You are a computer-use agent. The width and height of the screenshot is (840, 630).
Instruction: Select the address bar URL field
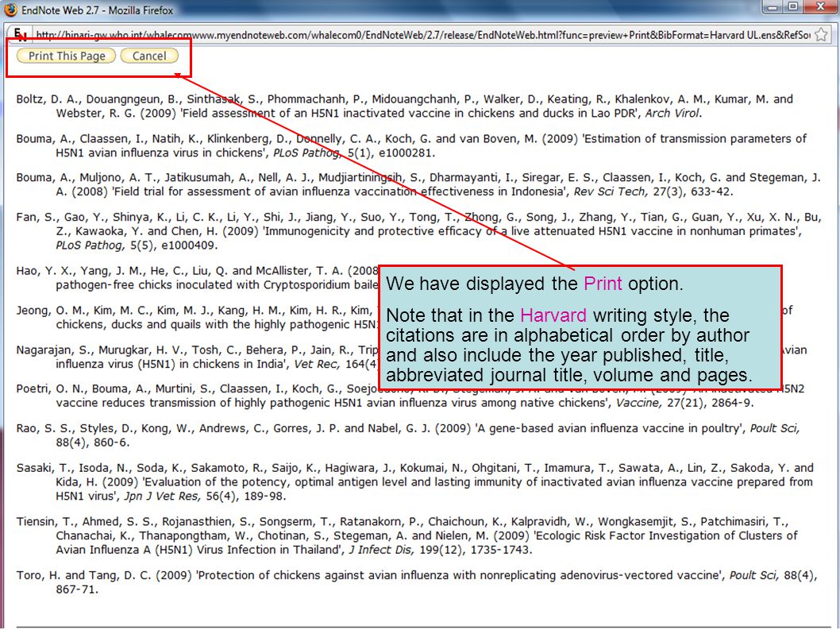422,35
